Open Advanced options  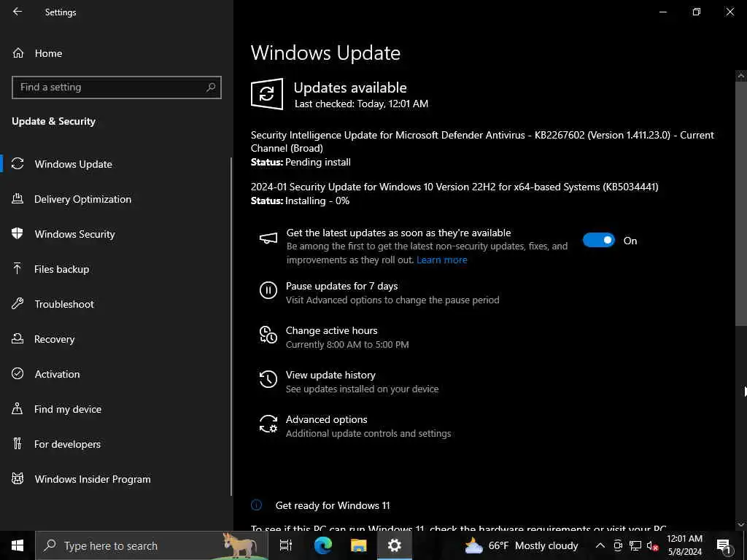326,419
